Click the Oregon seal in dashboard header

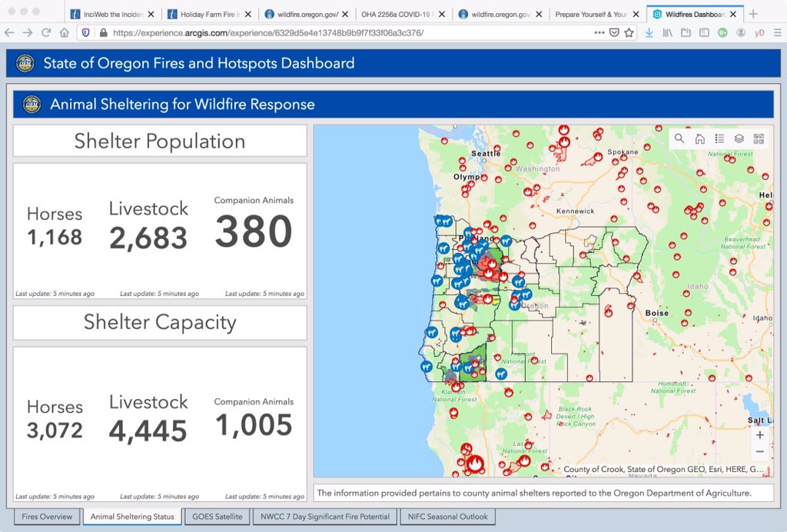pos(25,63)
